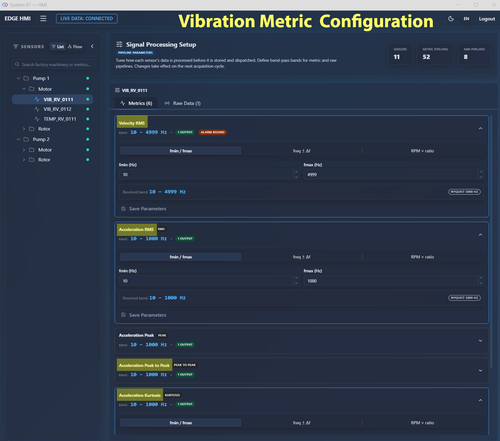Viewport: 500px width, 441px height.
Task: Click the green status dot on the VIB_RV_0112 row
Action: pos(88,109)
